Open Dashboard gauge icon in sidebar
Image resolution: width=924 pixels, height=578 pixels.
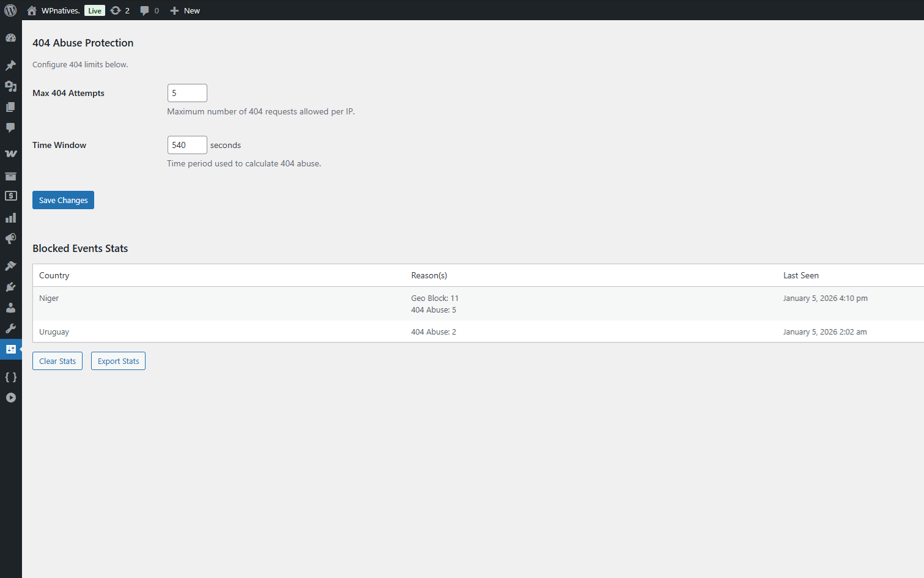(x=11, y=38)
